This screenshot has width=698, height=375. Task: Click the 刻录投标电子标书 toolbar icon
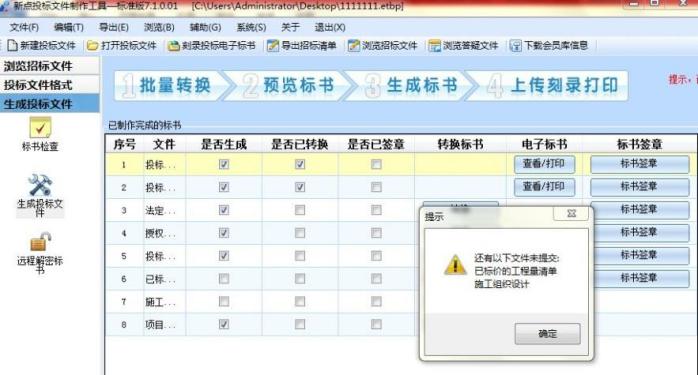pyautogui.click(x=174, y=45)
